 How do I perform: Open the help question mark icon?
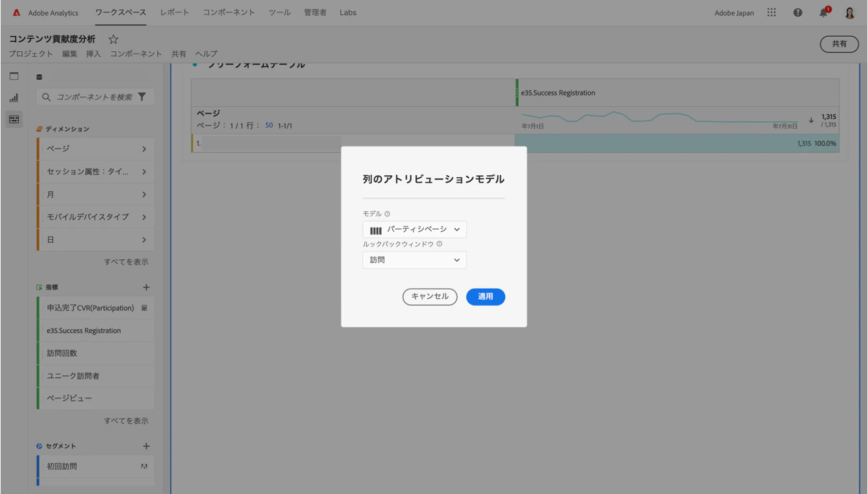(x=798, y=12)
